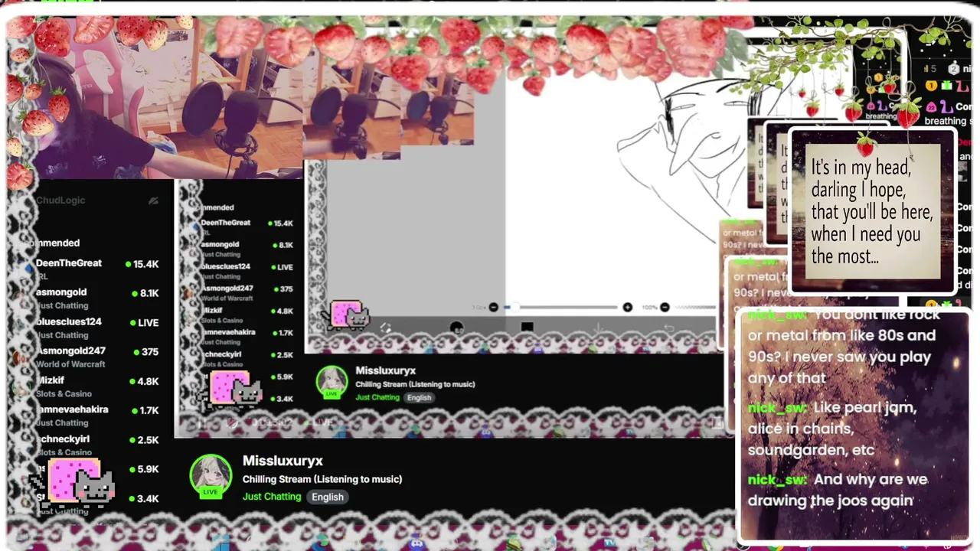Click nick_sw username beside "Like pearl jam" message

pyautogui.click(x=777, y=407)
